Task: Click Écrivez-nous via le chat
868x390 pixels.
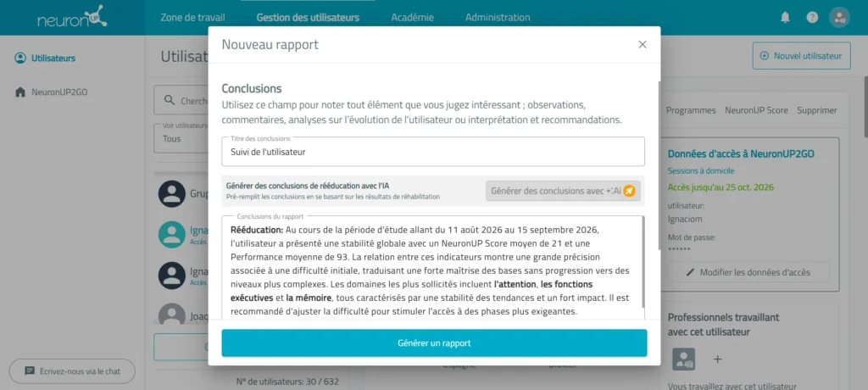Action: (72, 371)
